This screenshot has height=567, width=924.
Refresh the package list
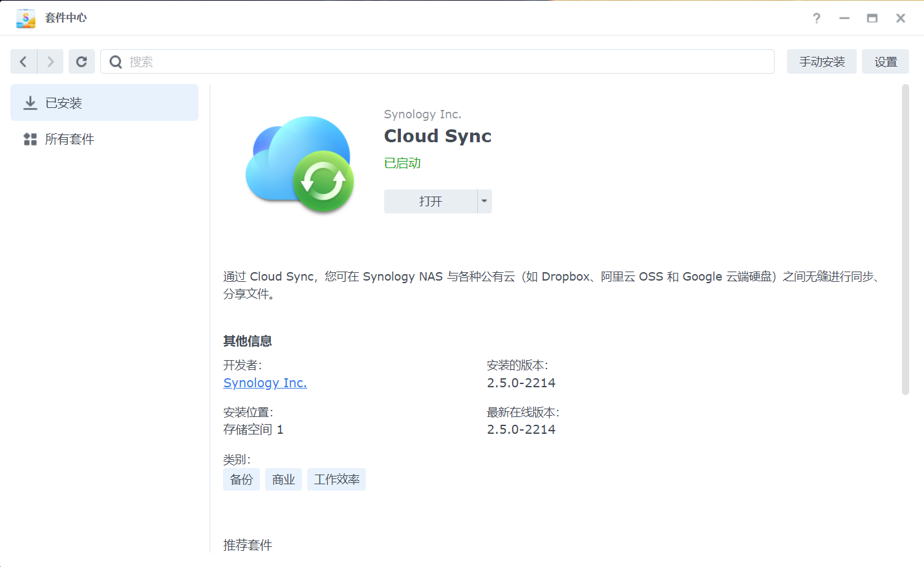click(81, 61)
